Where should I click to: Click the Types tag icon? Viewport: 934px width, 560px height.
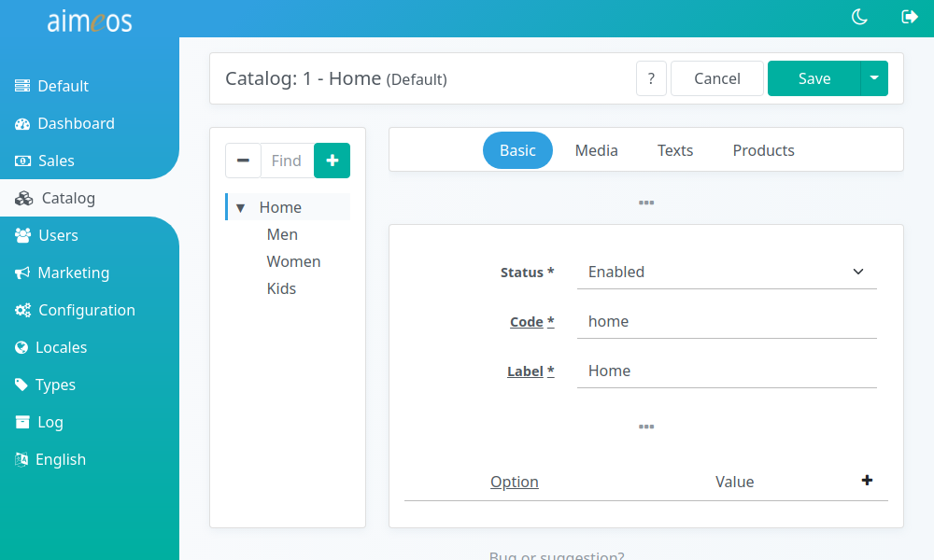click(21, 385)
